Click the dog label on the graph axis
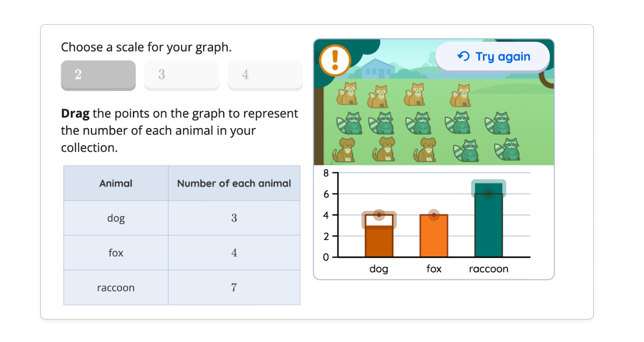Image resolution: width=644 pixels, height=342 pixels. coord(379,269)
